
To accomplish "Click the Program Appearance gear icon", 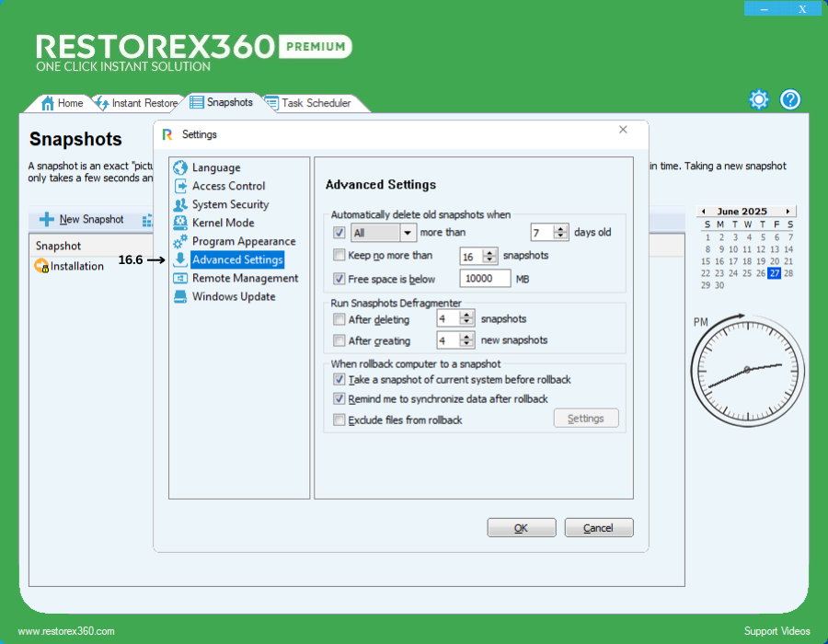I will pos(180,241).
